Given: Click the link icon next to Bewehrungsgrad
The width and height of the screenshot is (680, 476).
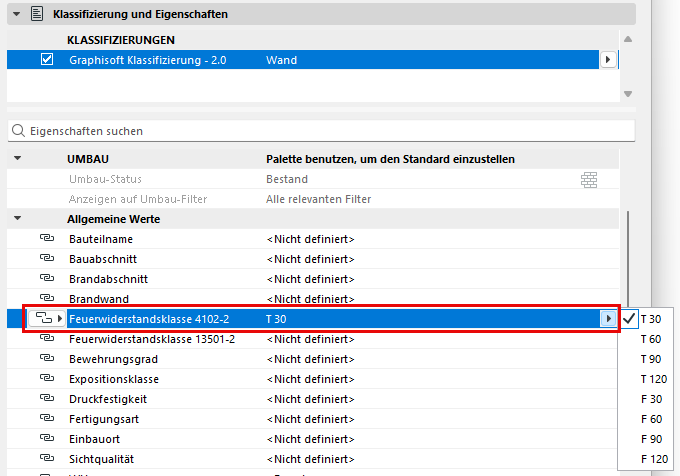Looking at the screenshot, I should [47, 358].
